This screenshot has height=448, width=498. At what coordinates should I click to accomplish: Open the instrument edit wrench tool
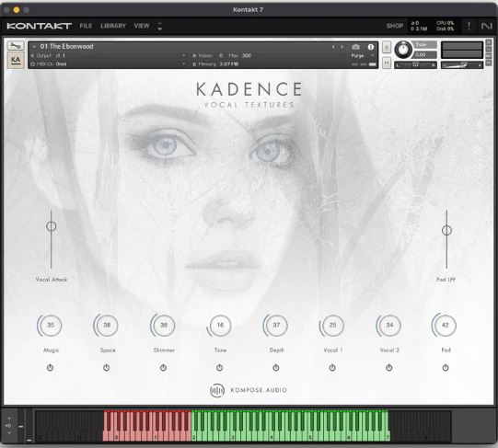[16, 46]
